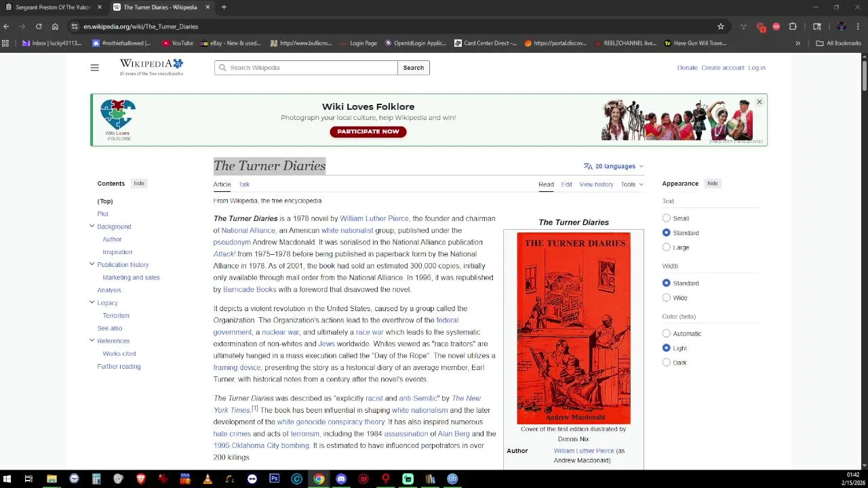Viewport: 868px width, 488px height.
Task: Switch to the Talk tab
Action: tap(244, 184)
